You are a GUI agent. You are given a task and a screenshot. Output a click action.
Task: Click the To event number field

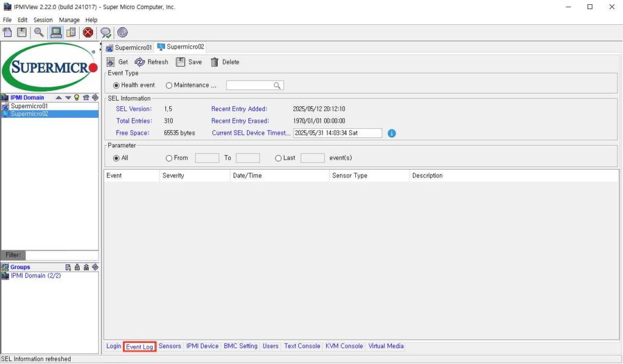point(248,158)
